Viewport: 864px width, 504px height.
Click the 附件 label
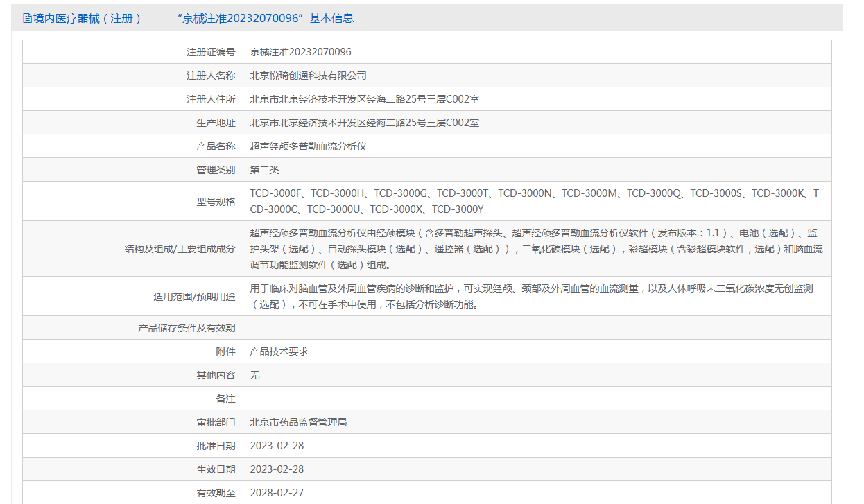[225, 351]
